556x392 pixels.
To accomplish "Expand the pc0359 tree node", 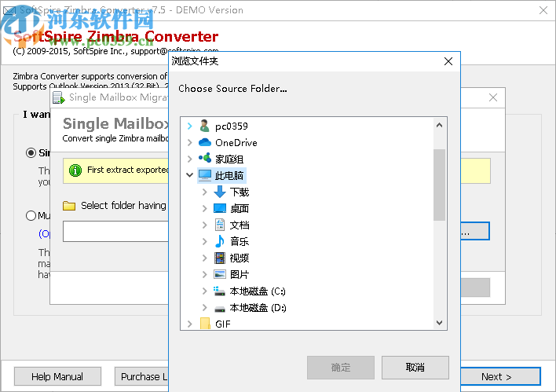I will [x=190, y=126].
